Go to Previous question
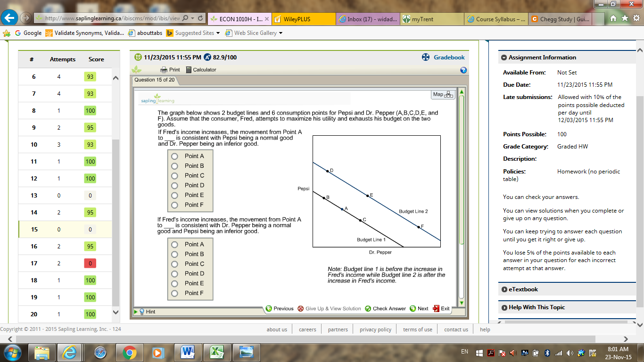 point(280,309)
